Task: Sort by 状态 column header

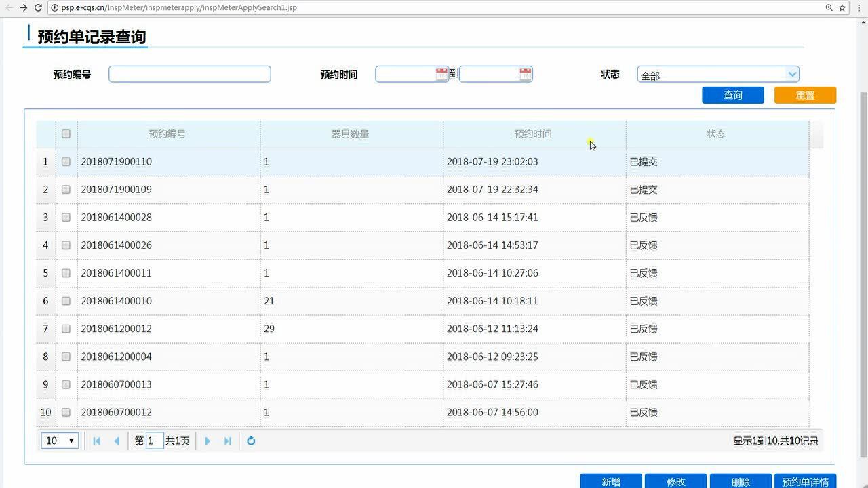Action: pyautogui.click(x=716, y=134)
